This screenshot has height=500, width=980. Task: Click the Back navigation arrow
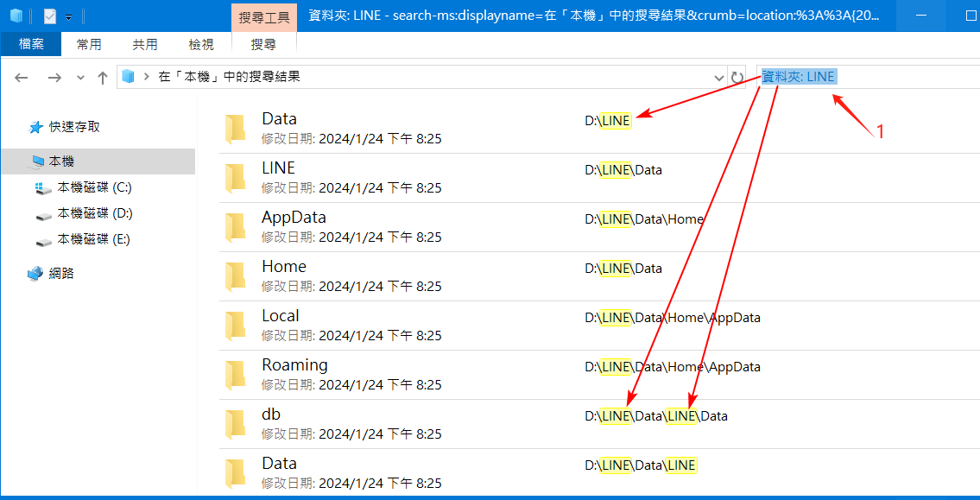(x=22, y=78)
